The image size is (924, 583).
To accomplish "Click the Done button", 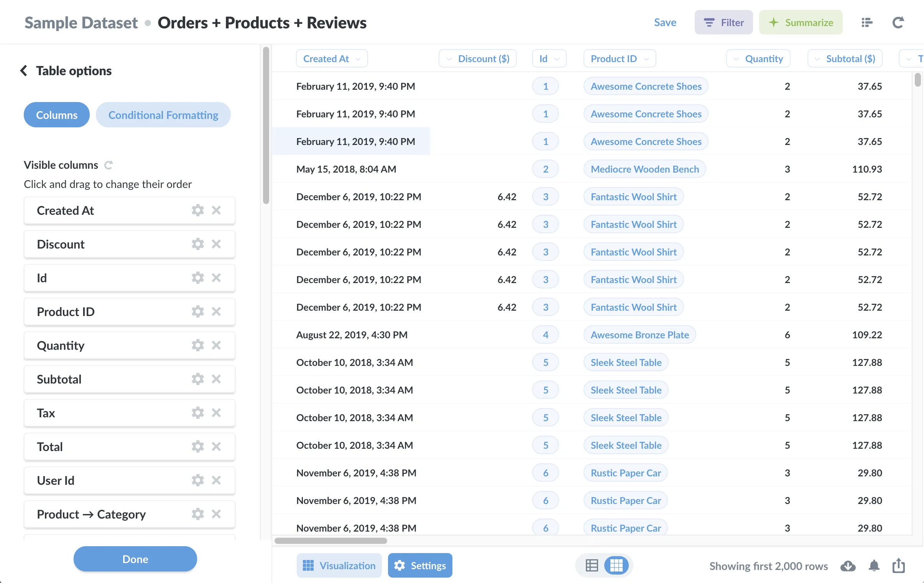I will 135,559.
